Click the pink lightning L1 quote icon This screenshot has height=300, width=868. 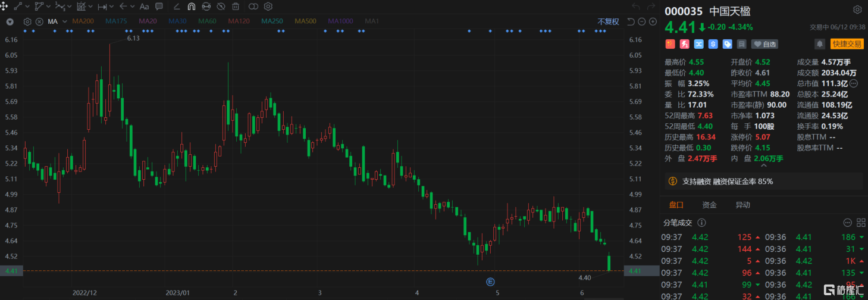(x=685, y=44)
